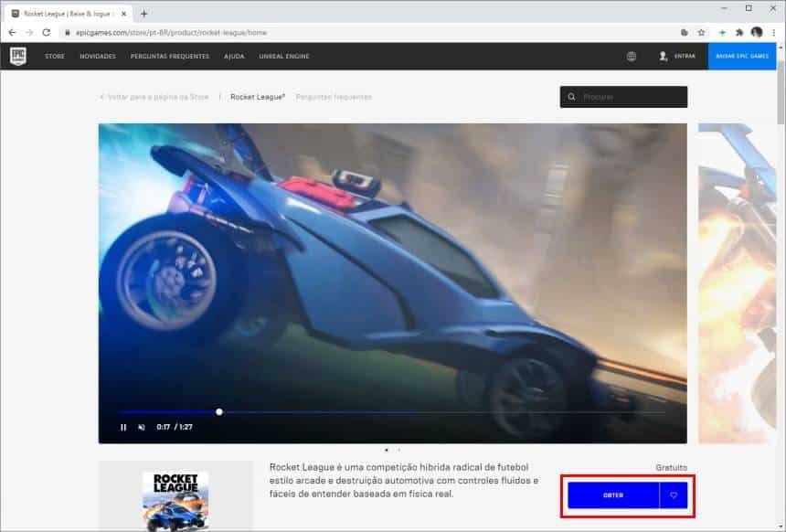Click the Epic Games logo
The width and height of the screenshot is (786, 532).
pos(18,56)
